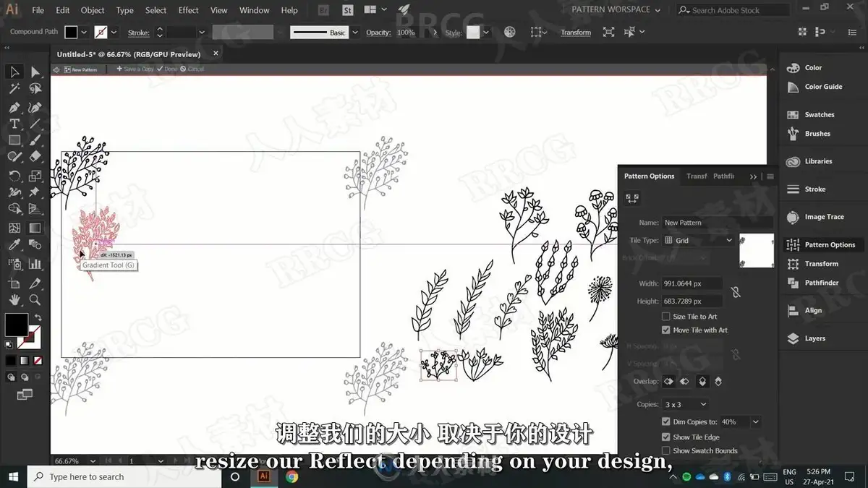This screenshot has height=488, width=868.
Task: Toggle Dim Copies to checkbox
Action: coord(665,421)
